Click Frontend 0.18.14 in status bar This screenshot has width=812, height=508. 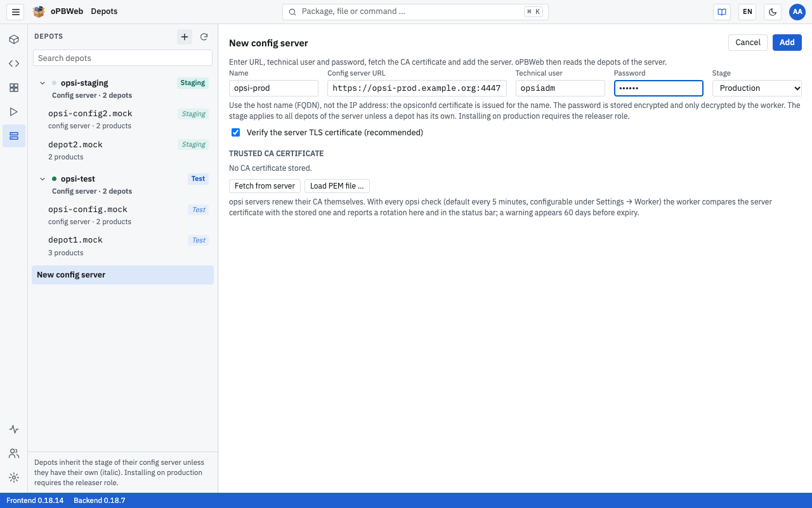(x=35, y=500)
